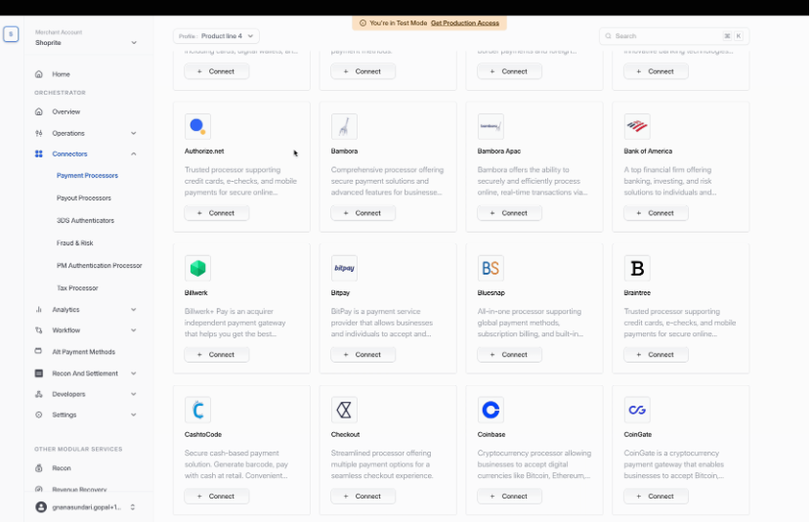Click the Billwerk green cube icon

pos(197,268)
